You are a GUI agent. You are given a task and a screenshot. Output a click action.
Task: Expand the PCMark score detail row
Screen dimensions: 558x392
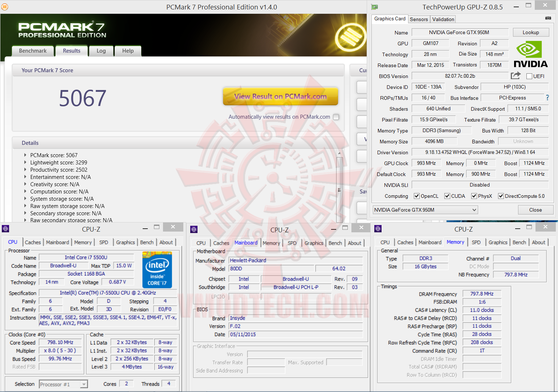click(x=25, y=155)
